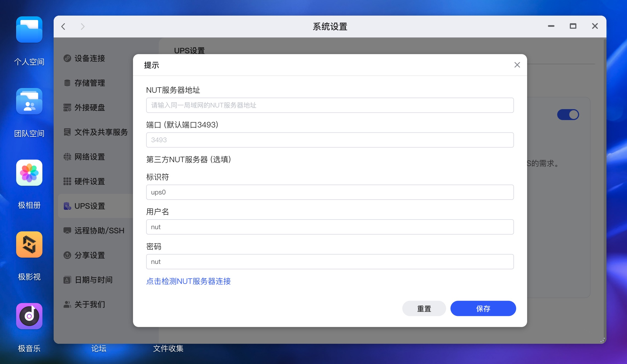This screenshot has height=364, width=627.
Task: Open the 个人空间 desktop app icon
Action: click(29, 30)
